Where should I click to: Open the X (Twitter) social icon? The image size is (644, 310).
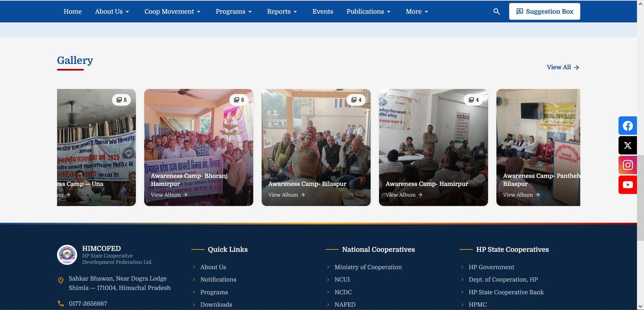click(x=627, y=146)
